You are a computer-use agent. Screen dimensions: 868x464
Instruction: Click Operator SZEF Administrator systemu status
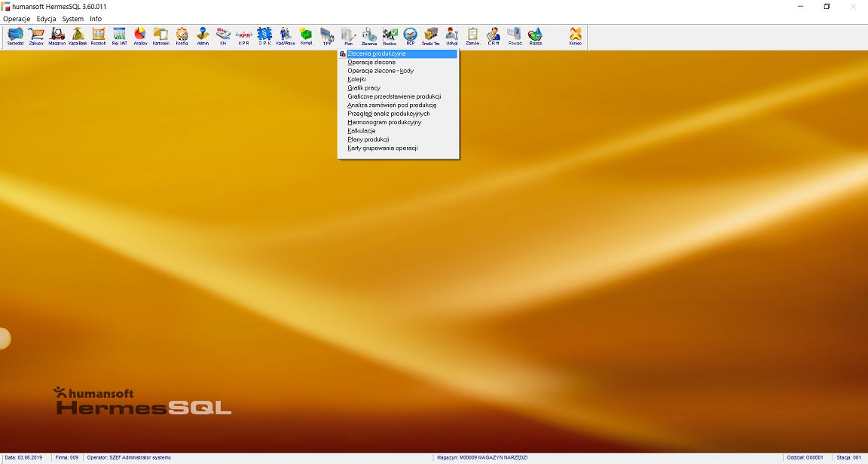(x=129, y=458)
